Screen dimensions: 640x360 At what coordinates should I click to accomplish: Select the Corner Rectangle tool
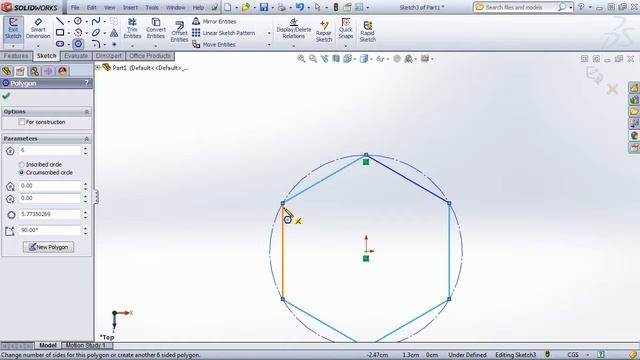point(60,32)
